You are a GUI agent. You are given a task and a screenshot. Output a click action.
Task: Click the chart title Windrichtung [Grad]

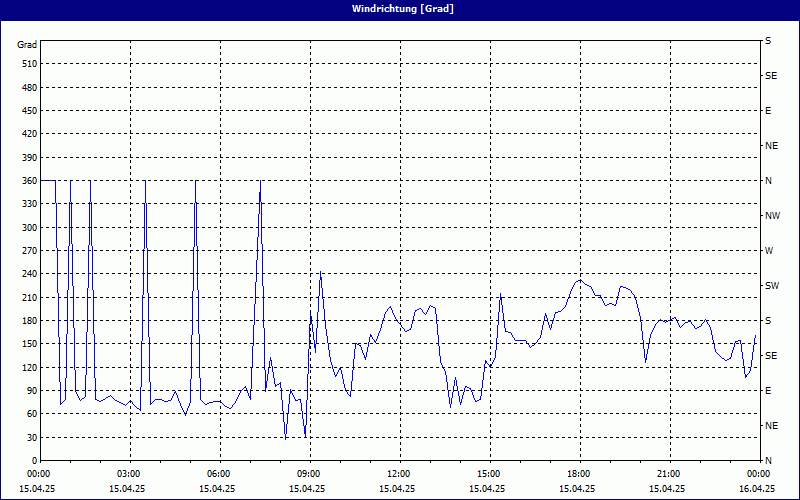[x=400, y=9]
